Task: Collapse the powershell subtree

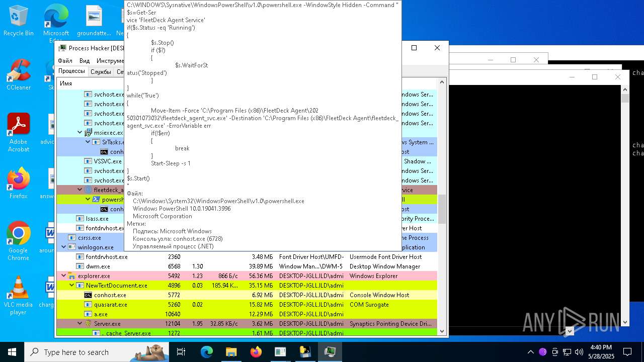Action: 88,200
